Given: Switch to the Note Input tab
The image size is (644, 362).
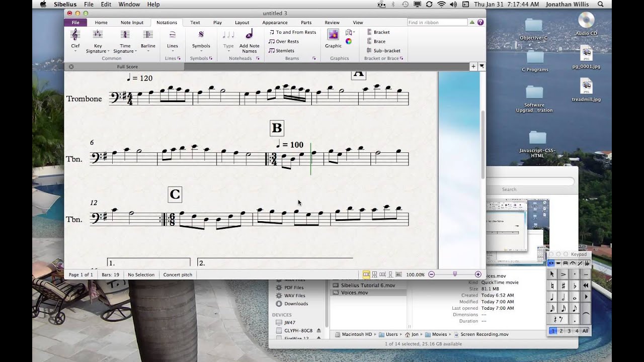Looking at the screenshot, I should pyautogui.click(x=132, y=22).
